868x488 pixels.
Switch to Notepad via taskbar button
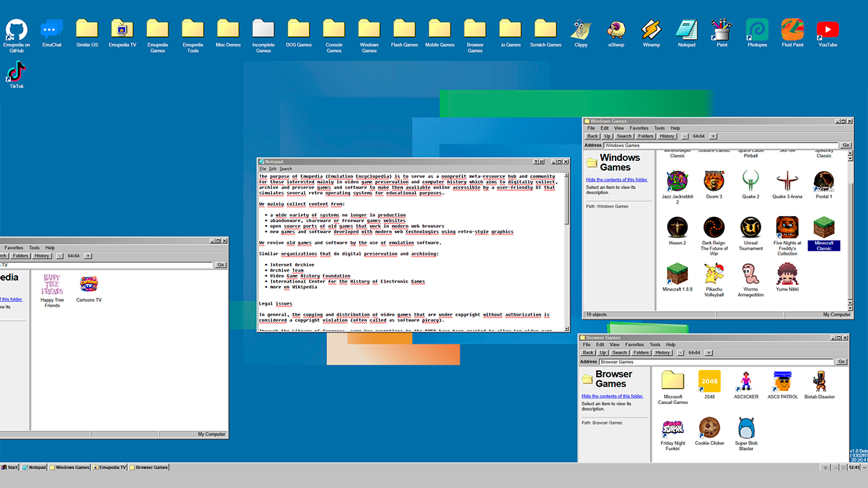click(34, 467)
